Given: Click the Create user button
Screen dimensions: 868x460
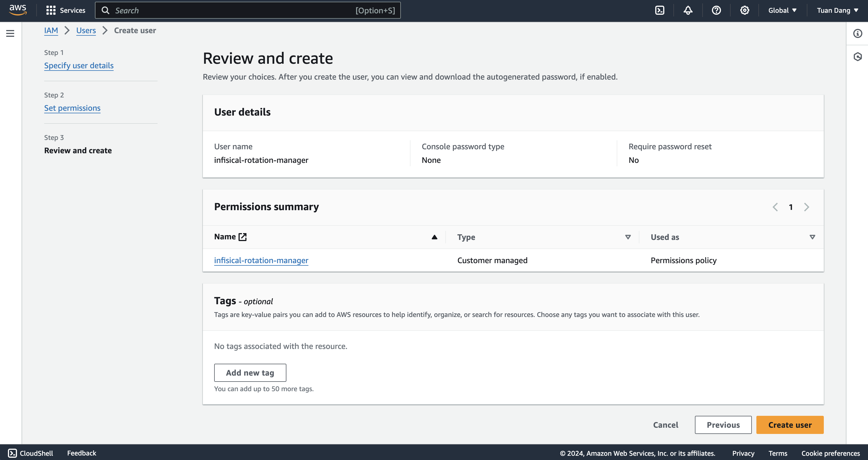Looking at the screenshot, I should coord(790,425).
